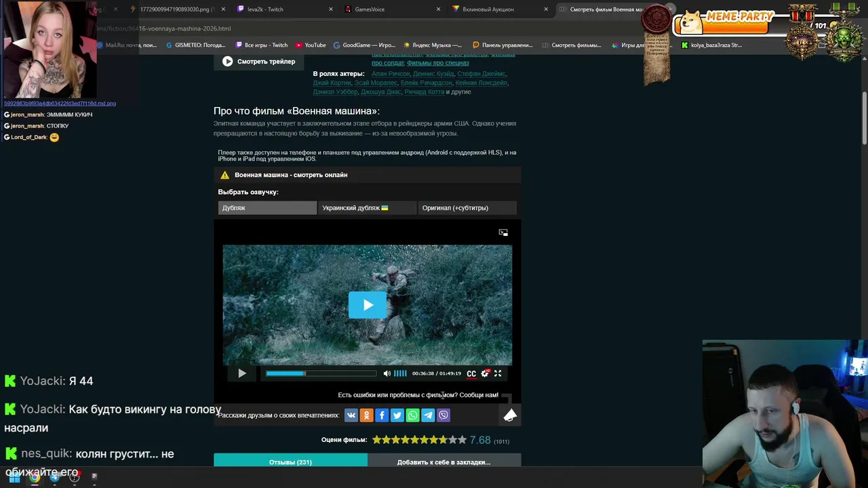
Task: Rate the film using the stars
Action: pyautogui.click(x=419, y=440)
